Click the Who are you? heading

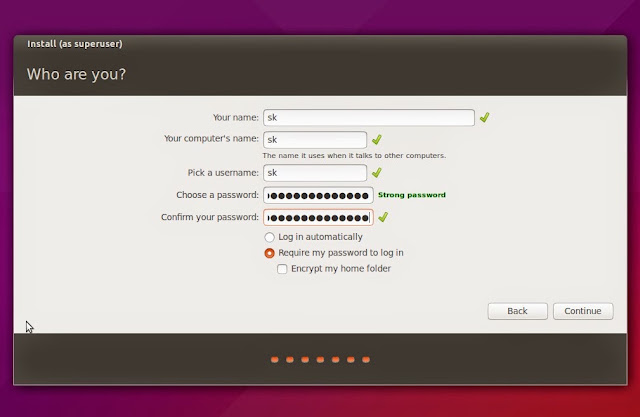[76, 74]
